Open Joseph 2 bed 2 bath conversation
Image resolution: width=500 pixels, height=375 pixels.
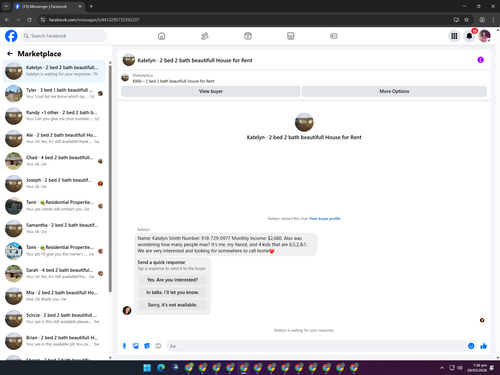tap(54, 183)
